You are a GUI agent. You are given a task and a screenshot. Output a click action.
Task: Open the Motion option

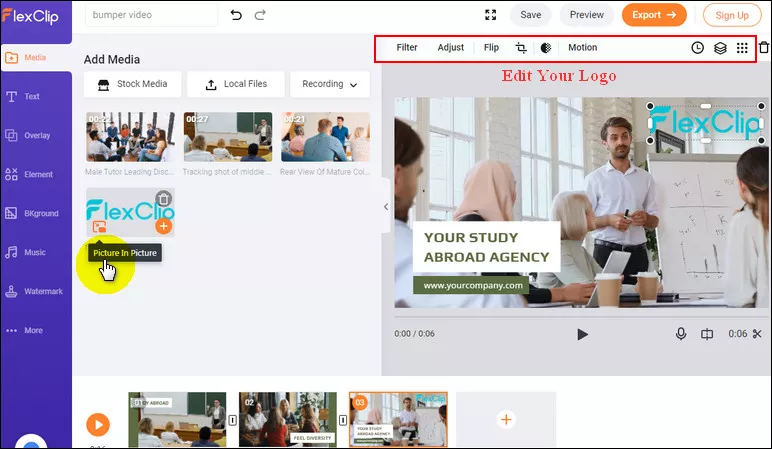coord(582,48)
